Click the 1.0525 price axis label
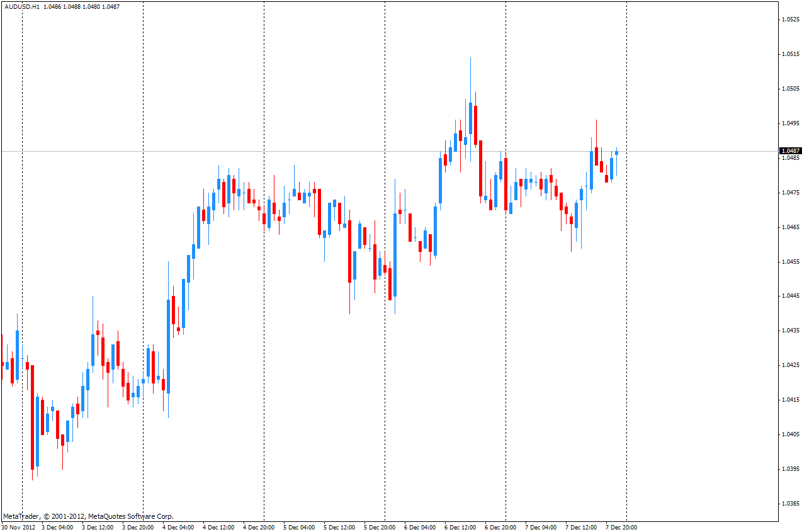 coord(791,20)
